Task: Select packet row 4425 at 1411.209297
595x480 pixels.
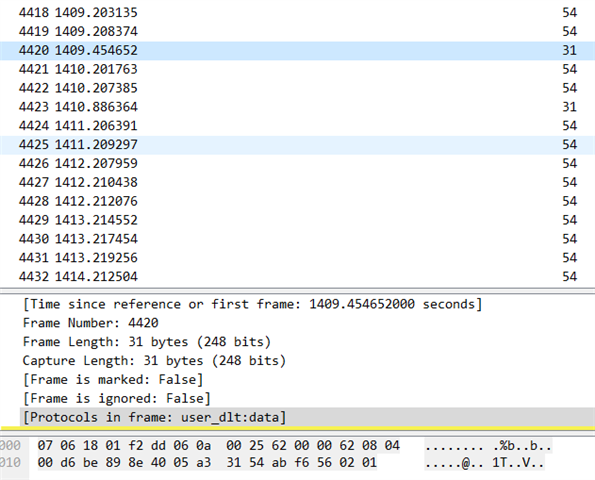Action: click(298, 145)
